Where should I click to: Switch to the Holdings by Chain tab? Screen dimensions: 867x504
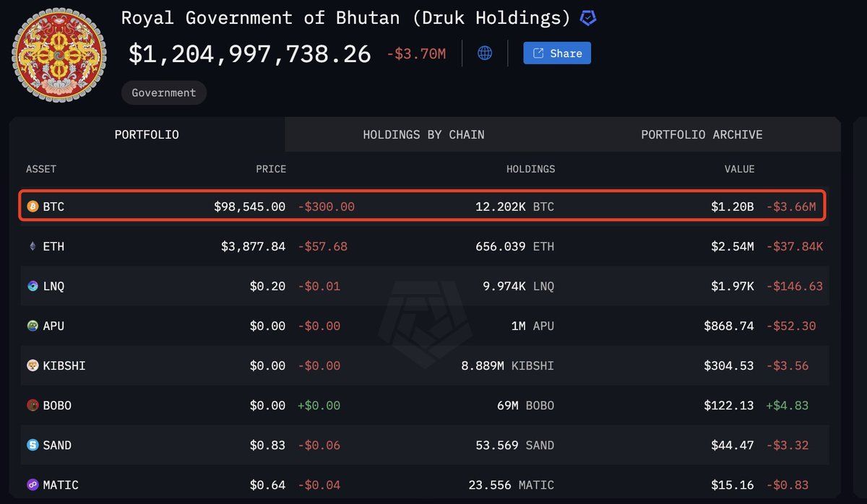[x=424, y=134]
